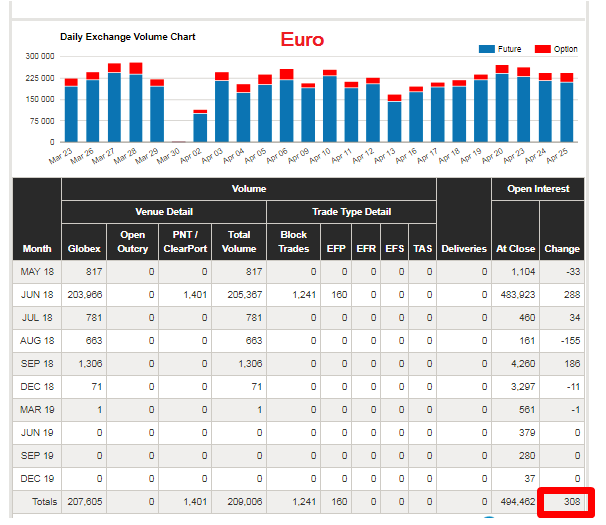Click the blue Future legend swatch
The width and height of the screenshot is (606, 525).
487,49
